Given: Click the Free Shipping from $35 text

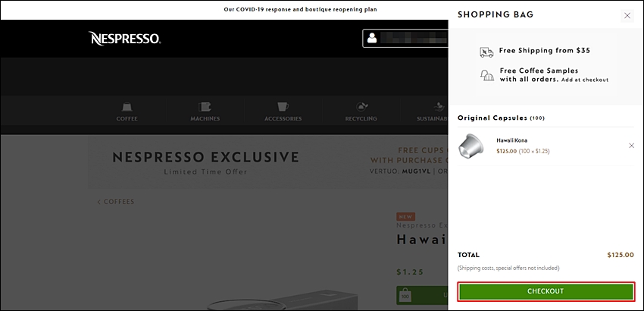Looking at the screenshot, I should 545,51.
